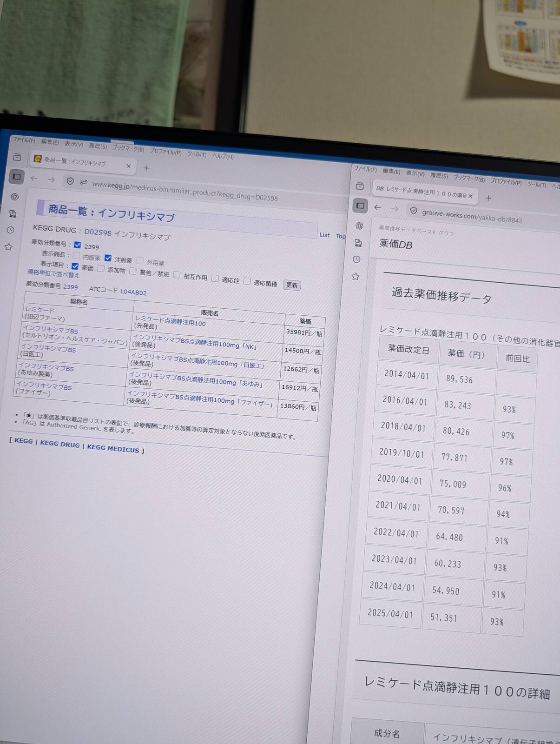Check the 添加物 checkbox
This screenshot has height=744, width=560.
(x=101, y=268)
